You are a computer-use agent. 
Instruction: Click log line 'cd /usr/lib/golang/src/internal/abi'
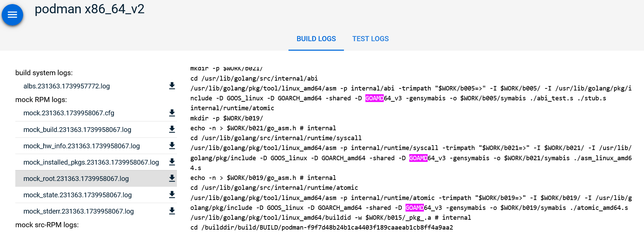[254, 79]
